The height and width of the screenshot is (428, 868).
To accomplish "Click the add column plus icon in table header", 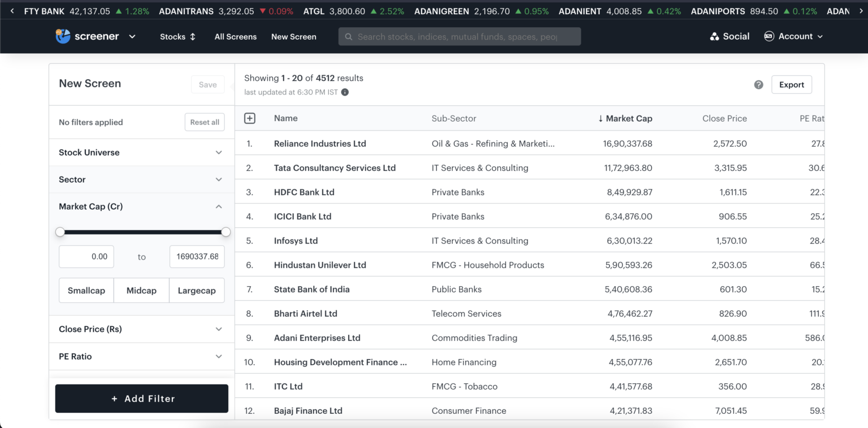I will pos(249,118).
